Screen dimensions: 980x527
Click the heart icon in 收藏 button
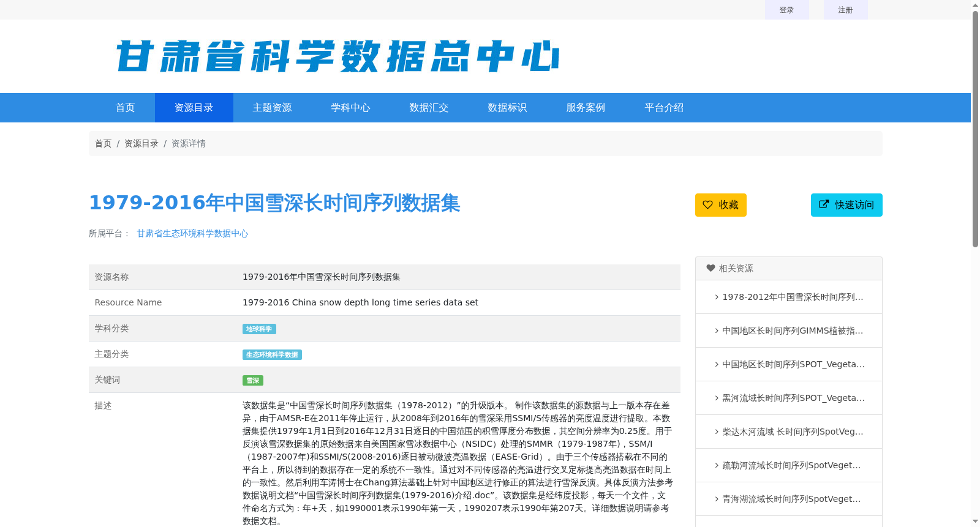point(707,205)
